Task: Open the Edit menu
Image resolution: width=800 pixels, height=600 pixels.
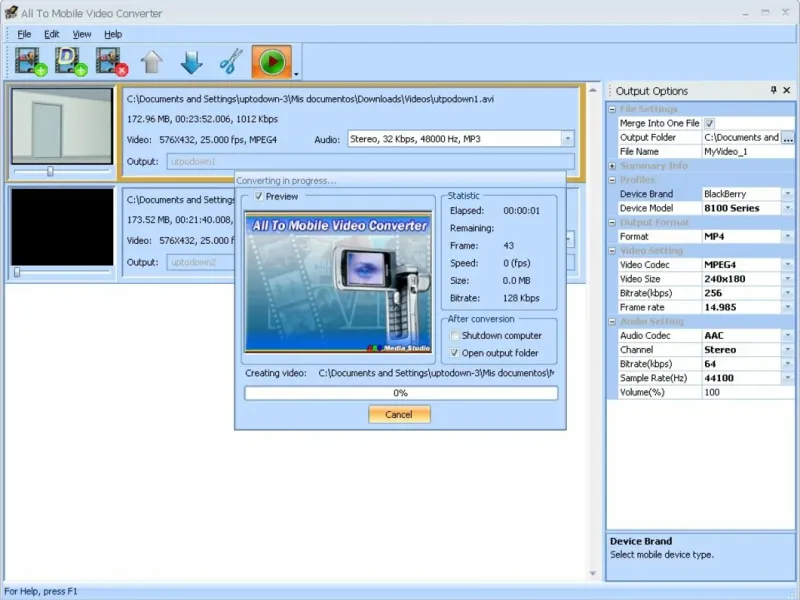Action: click(x=52, y=34)
